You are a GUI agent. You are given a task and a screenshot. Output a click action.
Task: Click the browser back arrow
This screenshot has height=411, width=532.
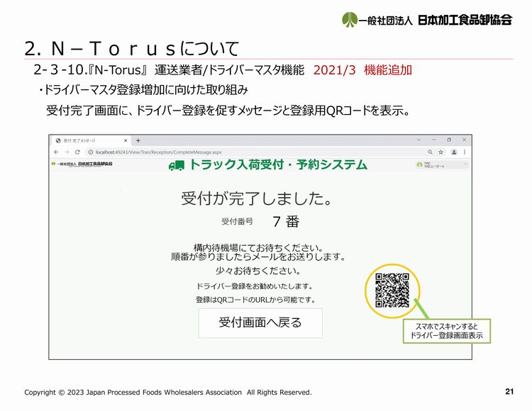click(x=56, y=152)
